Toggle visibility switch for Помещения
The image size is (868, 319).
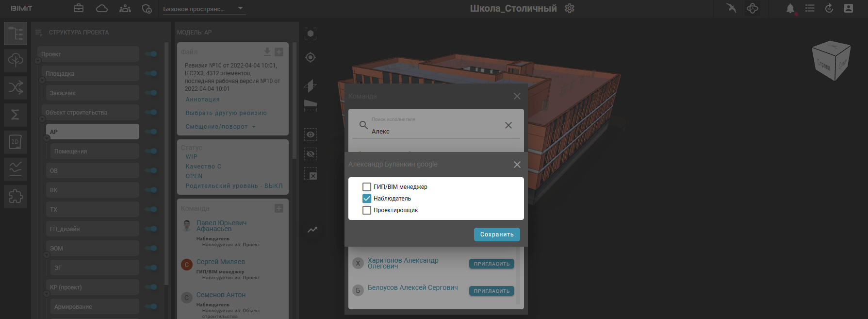(151, 151)
